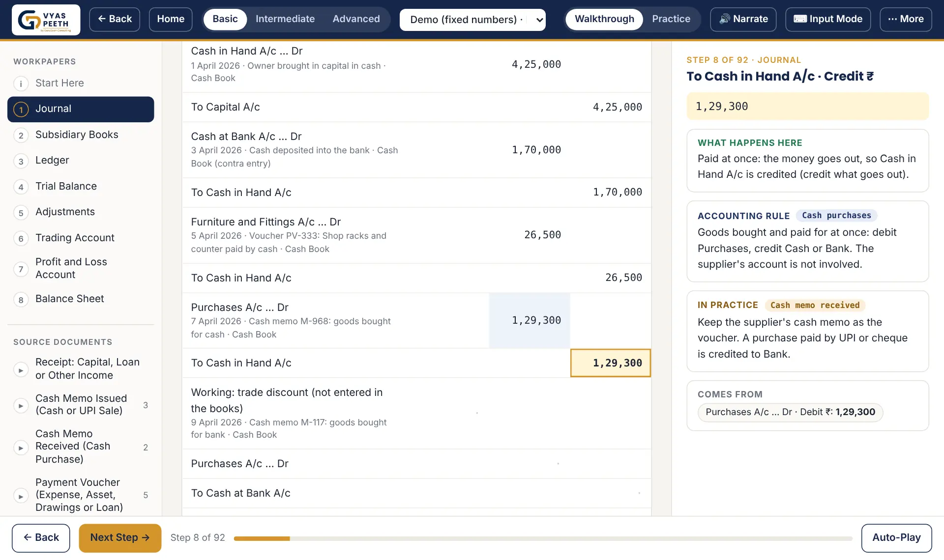Click the Trading Account step 6 icon
Viewport: 944px width, 560px height.
(21, 238)
